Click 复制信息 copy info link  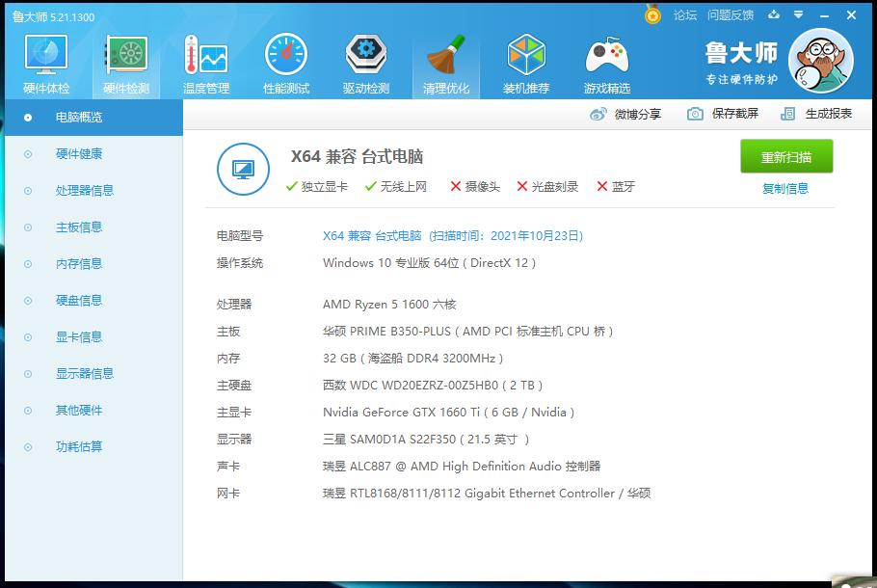point(785,189)
